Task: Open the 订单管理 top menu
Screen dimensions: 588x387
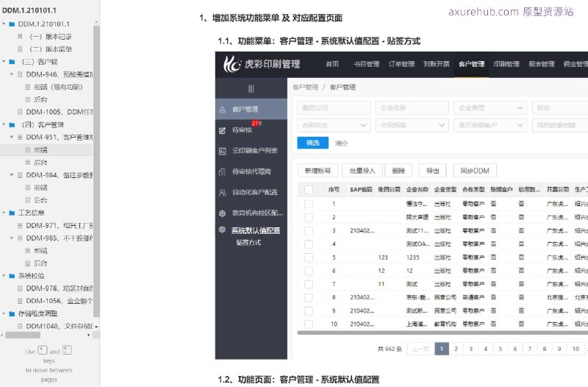Action: pos(401,64)
